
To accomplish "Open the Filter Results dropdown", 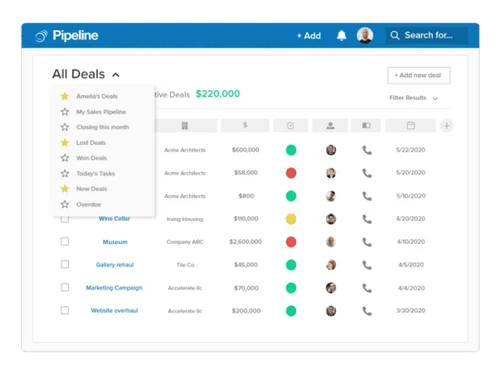I will [x=413, y=98].
